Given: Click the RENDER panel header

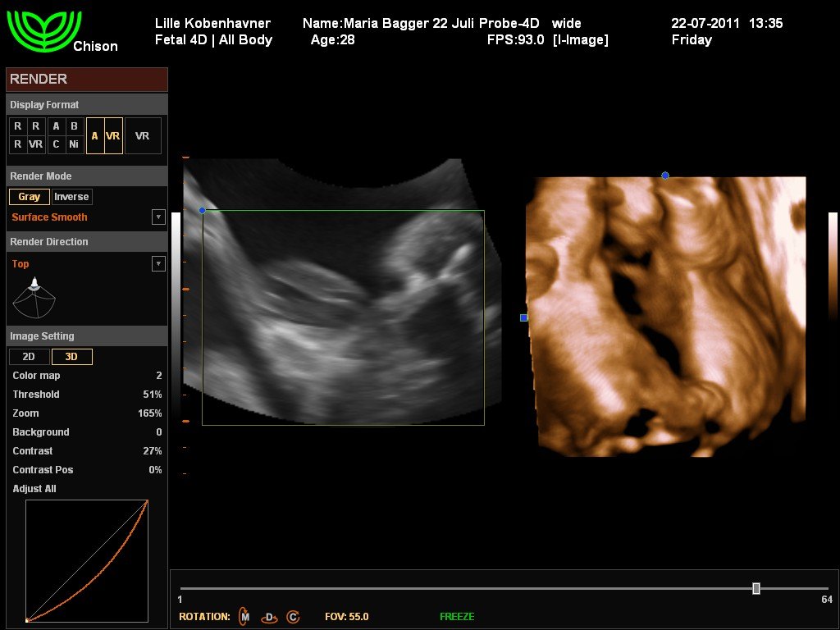Looking at the screenshot, I should 86,80.
